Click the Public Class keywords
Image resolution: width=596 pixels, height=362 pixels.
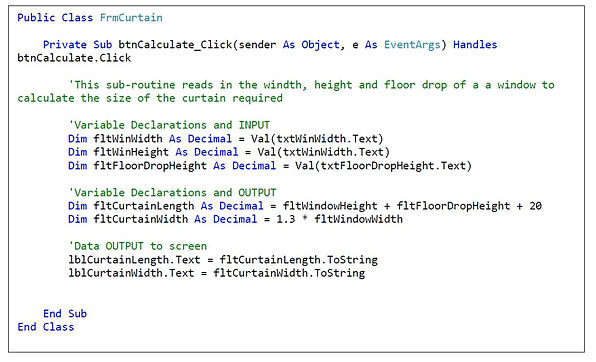click(55, 18)
